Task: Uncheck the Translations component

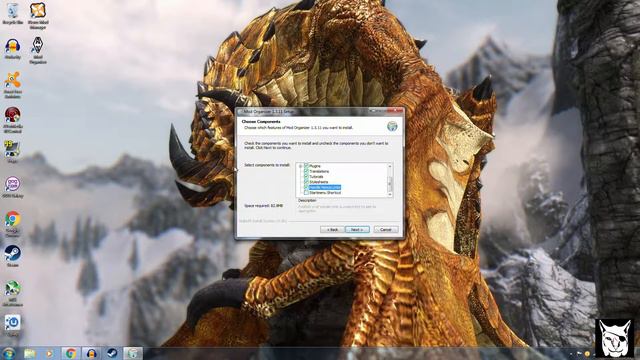Action: (x=306, y=171)
